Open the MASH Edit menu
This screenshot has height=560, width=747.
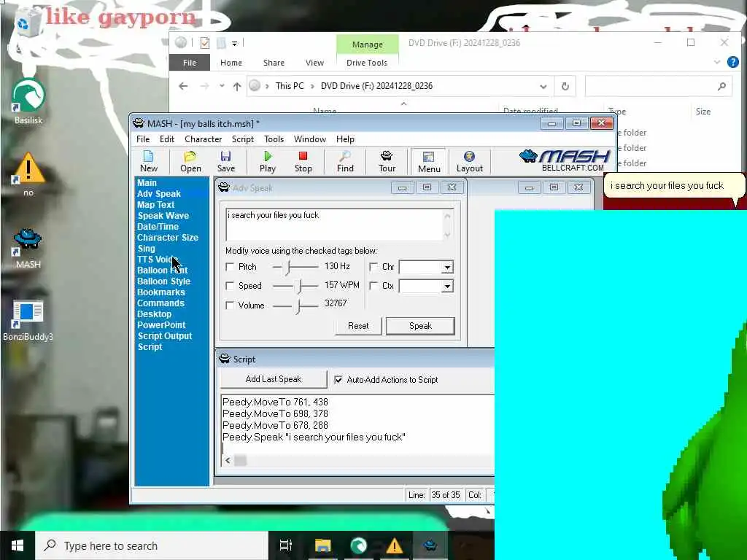pos(167,139)
